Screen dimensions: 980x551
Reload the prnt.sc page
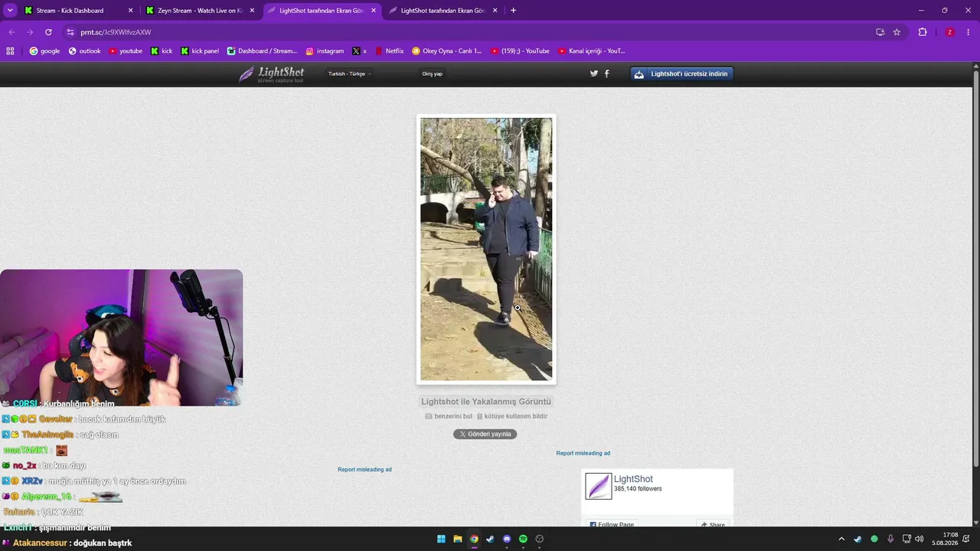[48, 32]
